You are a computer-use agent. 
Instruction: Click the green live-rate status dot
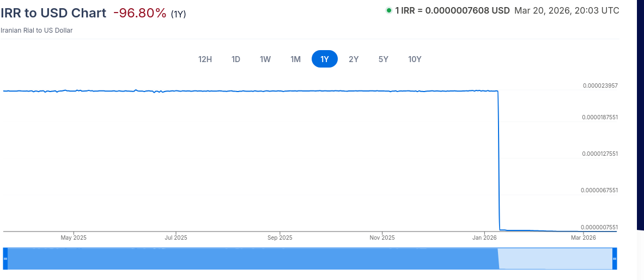(388, 10)
